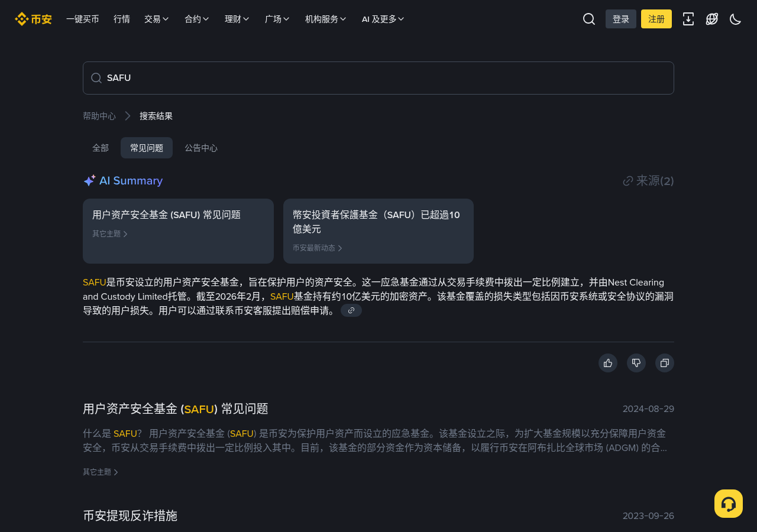Image resolution: width=757 pixels, height=532 pixels.
Task: Open the 用户资产安全基金 (SAFU) 常见问题 source card
Action: (x=178, y=231)
